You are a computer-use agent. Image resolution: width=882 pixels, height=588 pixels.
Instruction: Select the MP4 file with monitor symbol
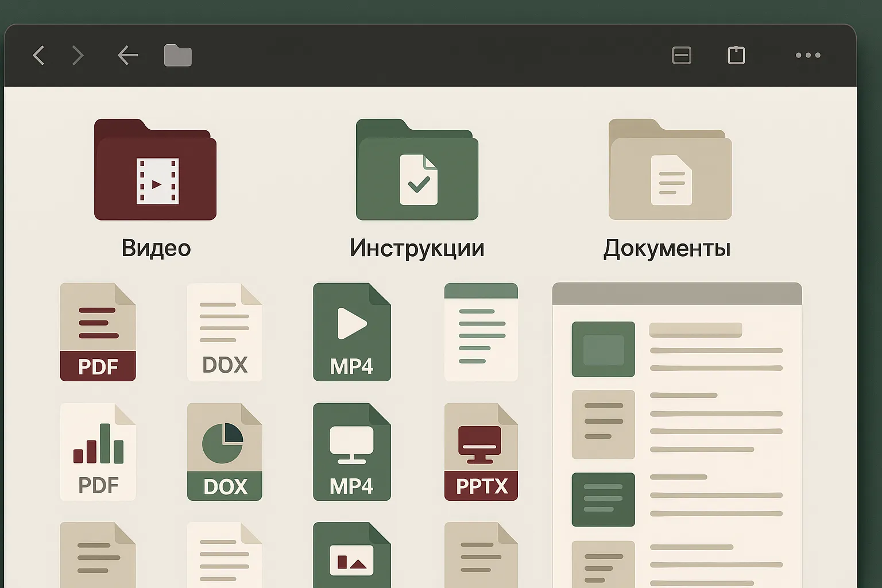(352, 452)
